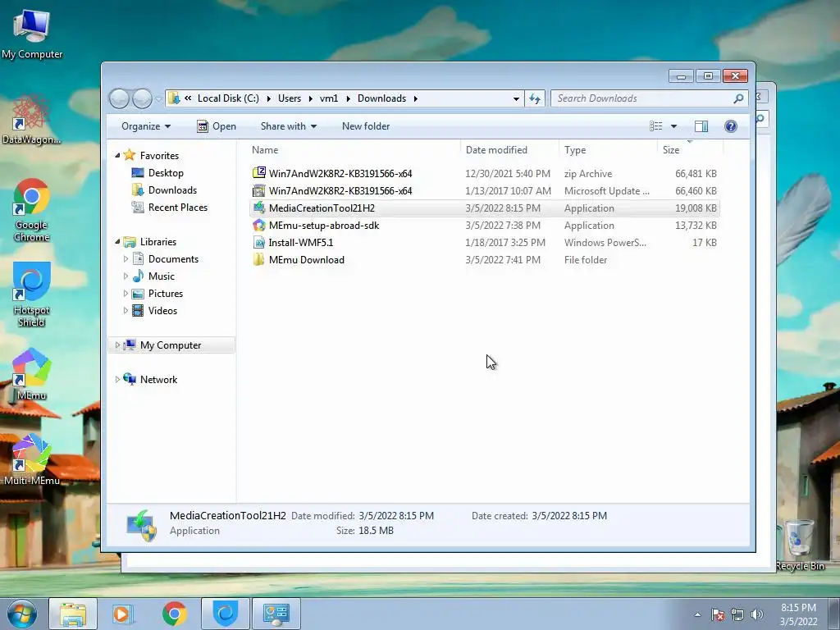
Task: Select the MEmu-setup-abroad-sdk file icon
Action: click(x=258, y=225)
